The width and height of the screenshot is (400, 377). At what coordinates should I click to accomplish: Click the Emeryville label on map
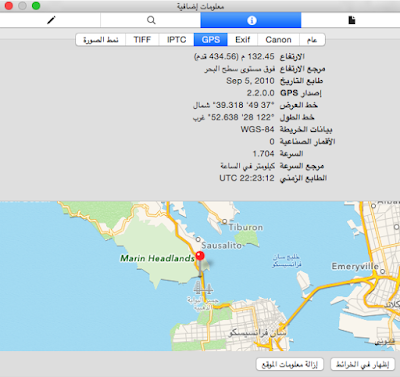point(355,266)
